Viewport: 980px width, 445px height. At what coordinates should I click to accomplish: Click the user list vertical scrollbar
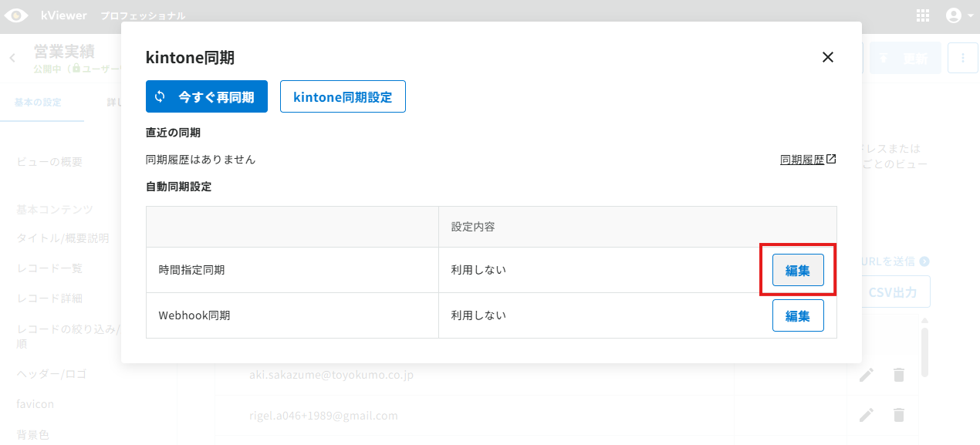tap(924, 352)
